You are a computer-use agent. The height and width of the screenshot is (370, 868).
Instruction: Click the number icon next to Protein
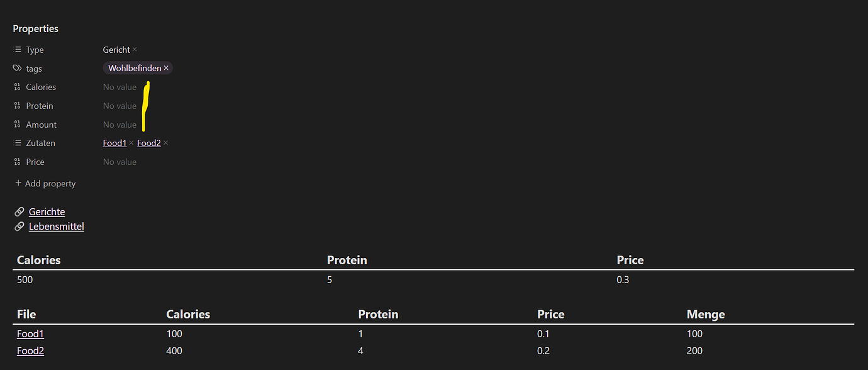(x=17, y=106)
